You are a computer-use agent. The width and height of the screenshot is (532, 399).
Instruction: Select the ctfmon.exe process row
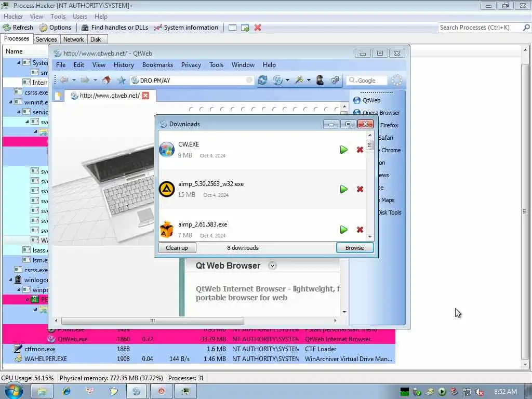(199, 349)
